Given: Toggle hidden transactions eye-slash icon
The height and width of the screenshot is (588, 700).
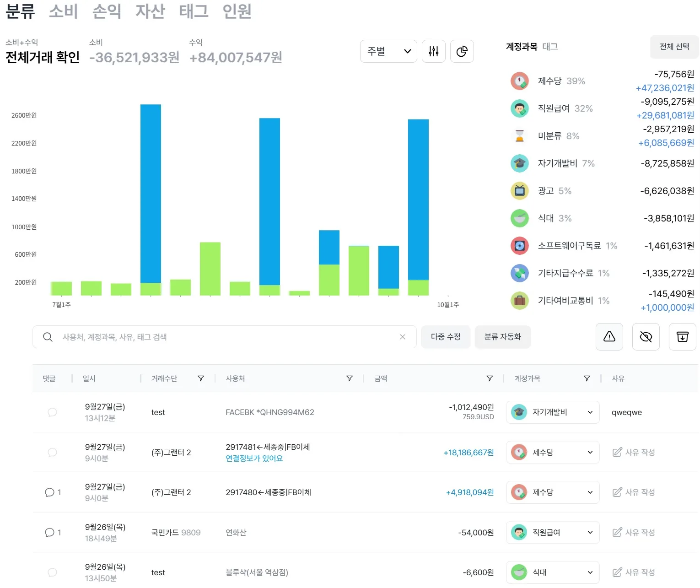Looking at the screenshot, I should [x=646, y=337].
